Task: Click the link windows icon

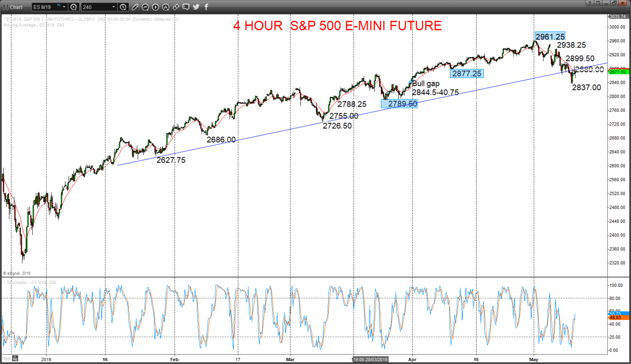Action: point(176,7)
